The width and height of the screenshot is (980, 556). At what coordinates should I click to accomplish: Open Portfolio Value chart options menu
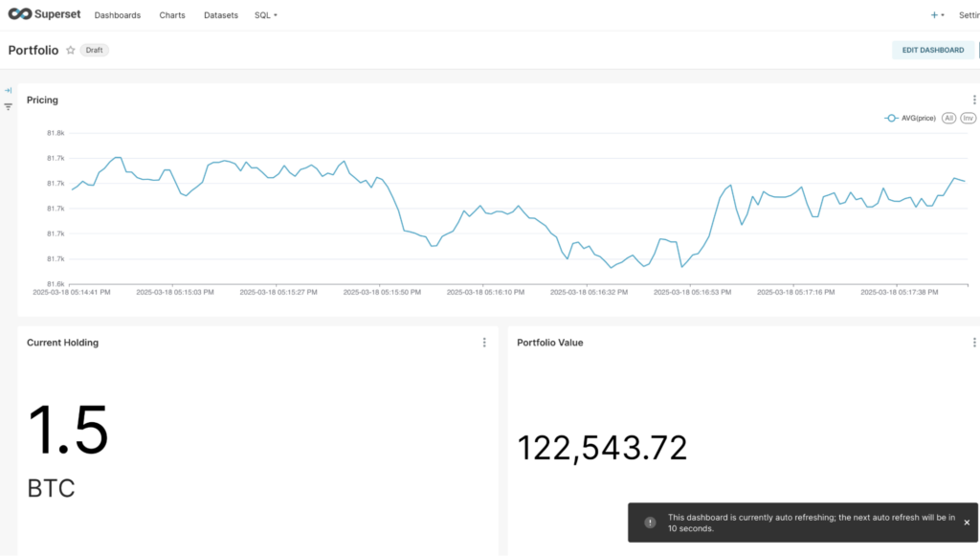974,343
